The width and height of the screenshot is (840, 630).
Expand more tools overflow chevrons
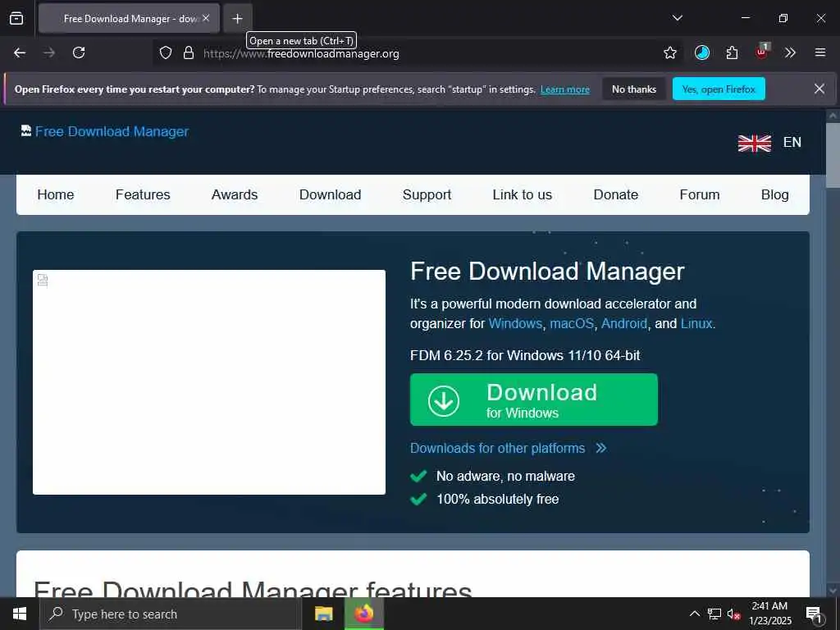point(790,52)
